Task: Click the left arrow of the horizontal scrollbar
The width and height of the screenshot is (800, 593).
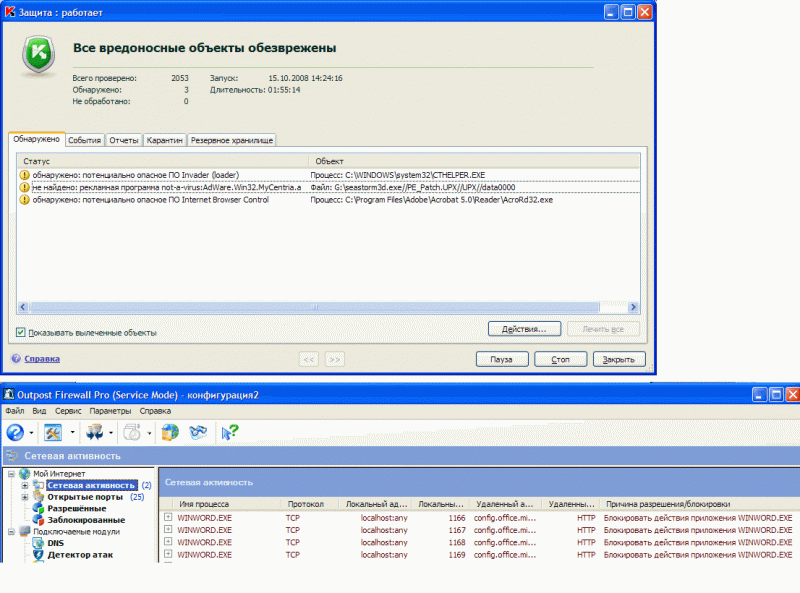Action: (x=23, y=307)
